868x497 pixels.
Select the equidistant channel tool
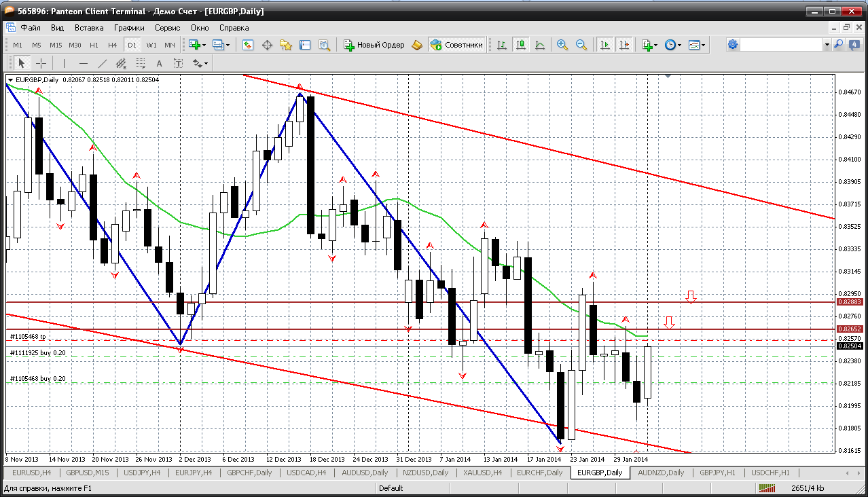122,63
